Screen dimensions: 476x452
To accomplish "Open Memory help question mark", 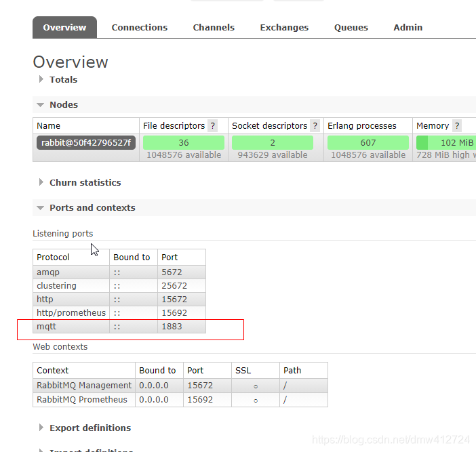I will (457, 125).
